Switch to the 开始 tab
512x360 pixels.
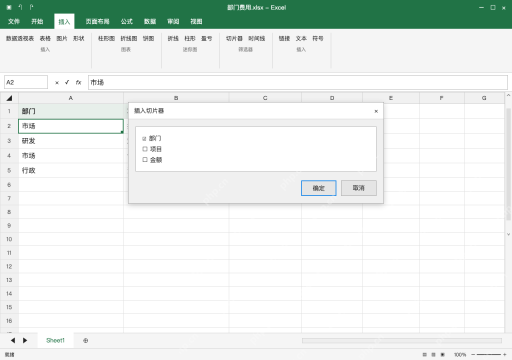coord(37,22)
